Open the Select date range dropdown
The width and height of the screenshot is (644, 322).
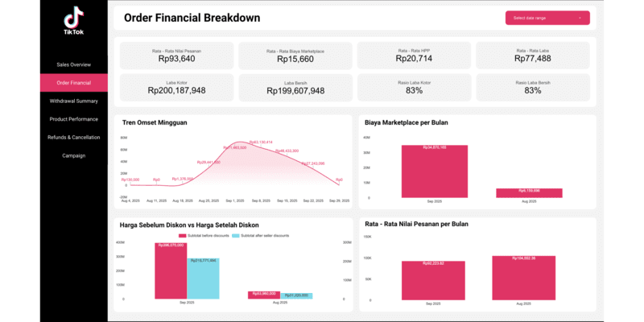pos(547,18)
